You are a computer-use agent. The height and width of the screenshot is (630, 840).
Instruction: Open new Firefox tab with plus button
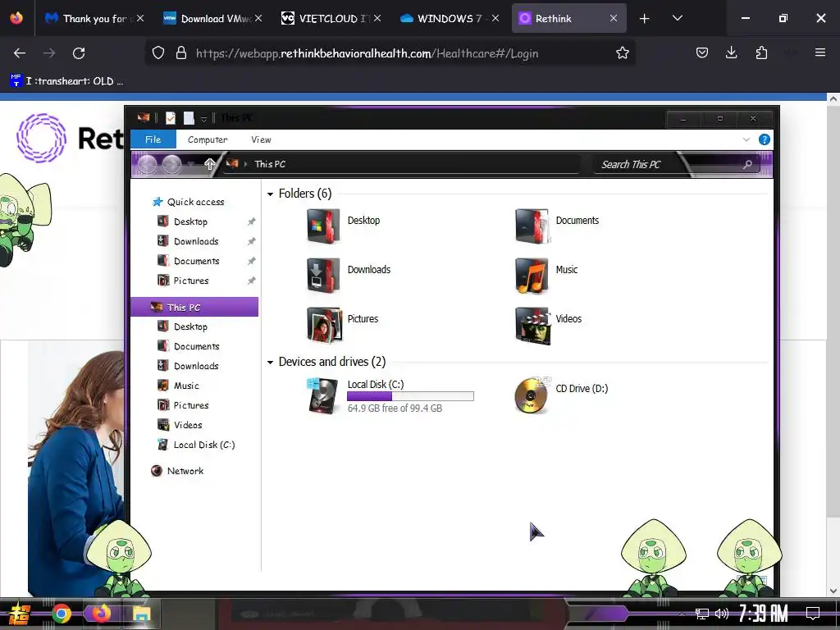(644, 18)
